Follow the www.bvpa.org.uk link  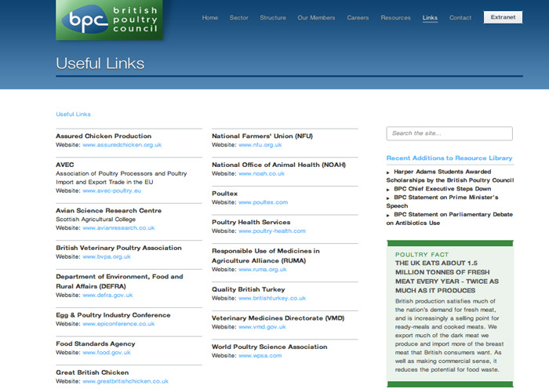(x=107, y=256)
